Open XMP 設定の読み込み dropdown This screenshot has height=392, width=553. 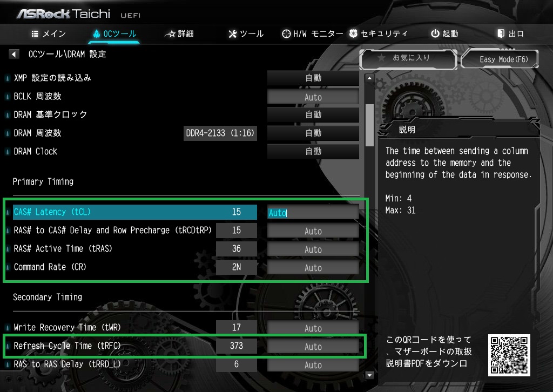pos(313,78)
